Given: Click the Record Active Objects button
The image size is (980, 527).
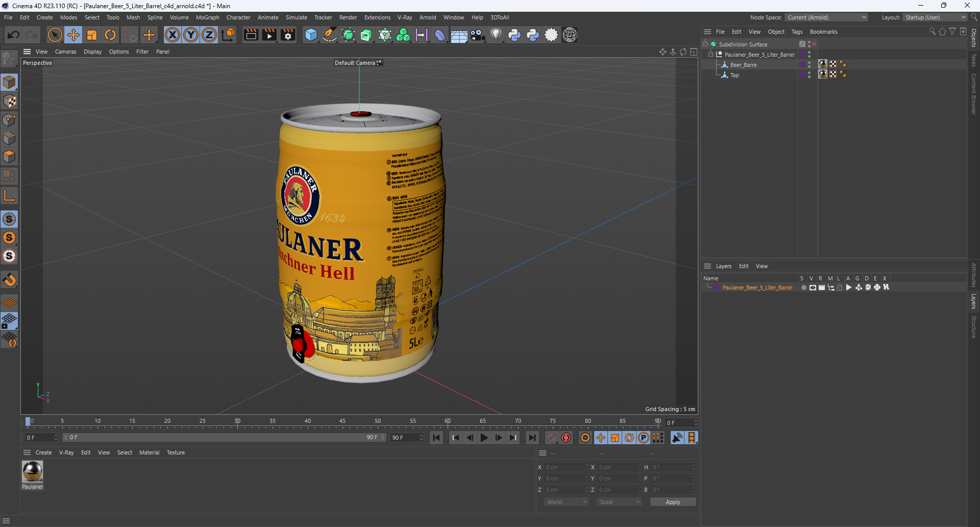Looking at the screenshot, I should [x=552, y=438].
